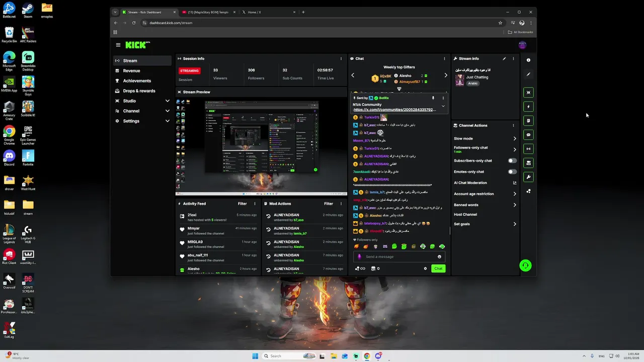
Task: Open the emoji picker in chat input
Action: 439,257
